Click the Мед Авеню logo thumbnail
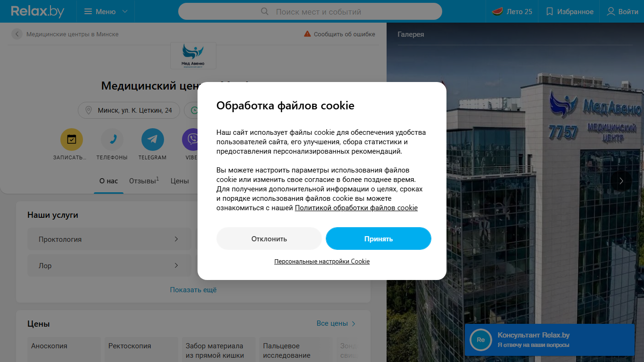Image resolution: width=644 pixels, height=362 pixels. click(x=193, y=56)
